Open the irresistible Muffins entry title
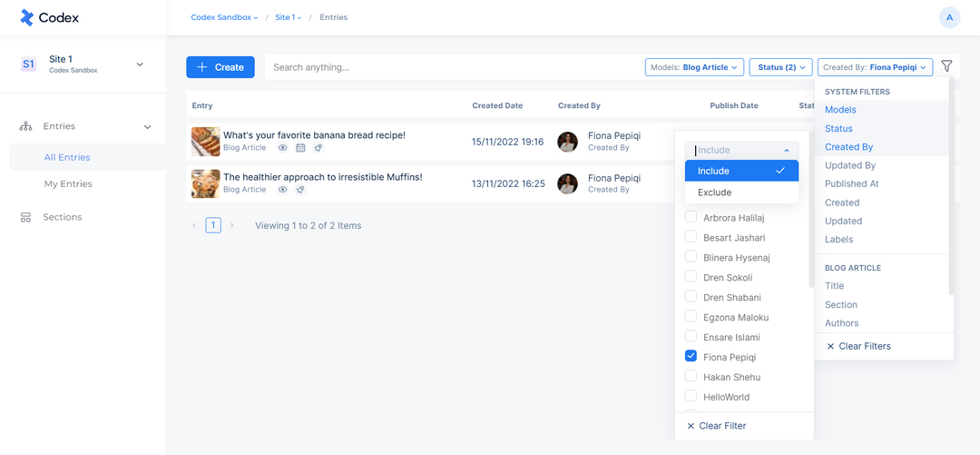Image resolution: width=980 pixels, height=455 pixels. pos(322,177)
